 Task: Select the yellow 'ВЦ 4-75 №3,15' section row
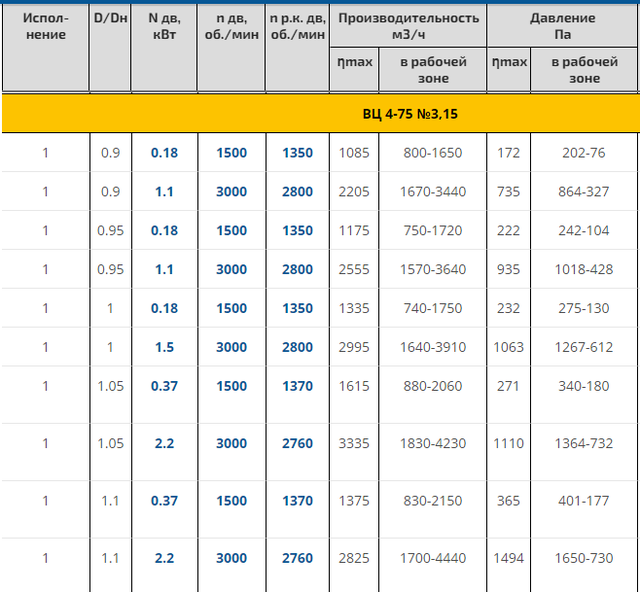(320, 114)
